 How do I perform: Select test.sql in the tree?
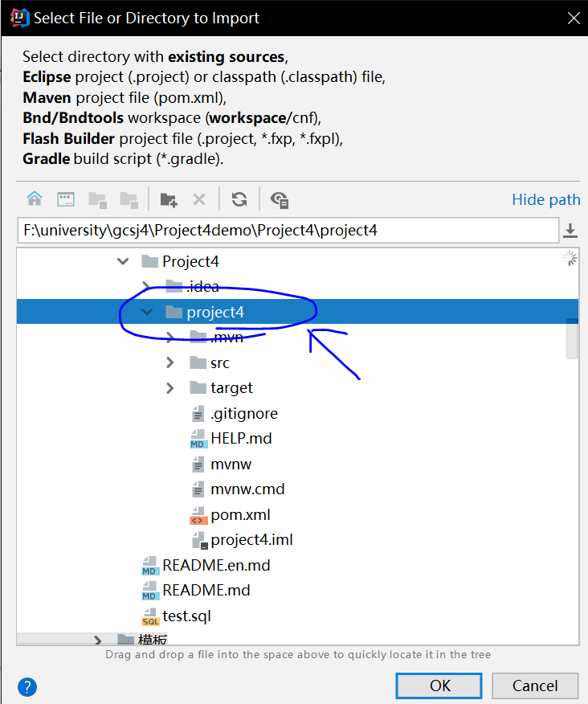(x=186, y=616)
